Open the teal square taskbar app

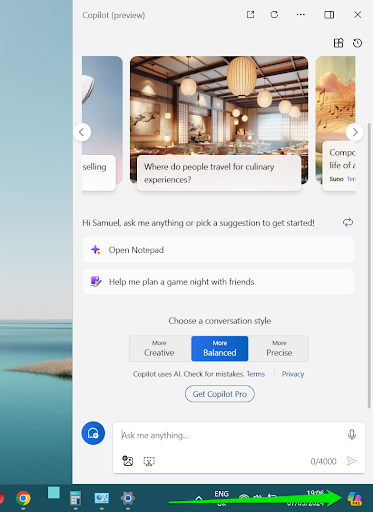click(54, 493)
